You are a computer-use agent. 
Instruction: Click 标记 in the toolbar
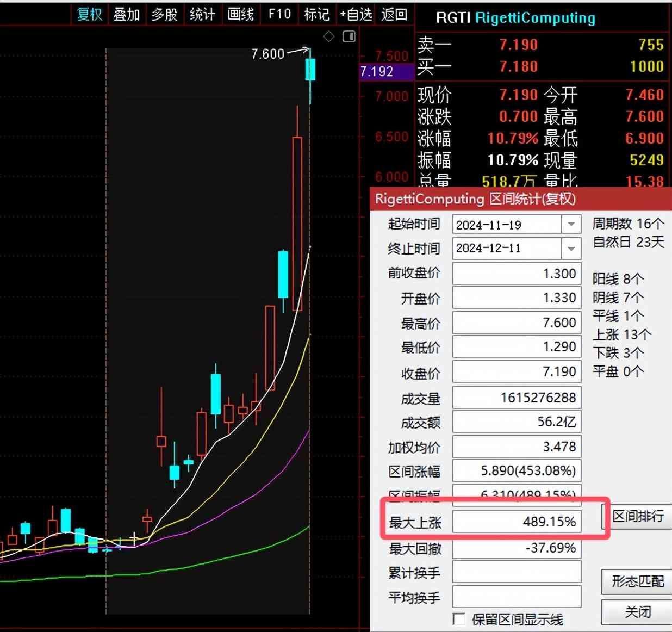point(317,14)
